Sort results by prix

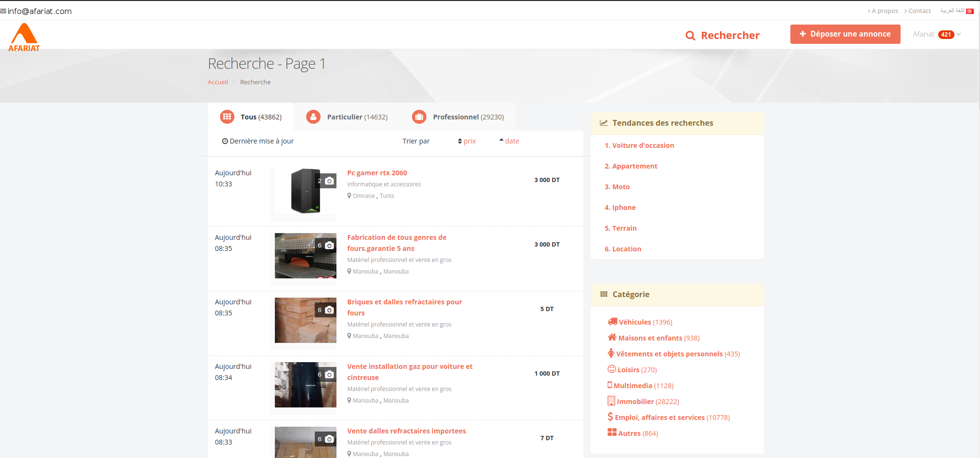coord(467,141)
